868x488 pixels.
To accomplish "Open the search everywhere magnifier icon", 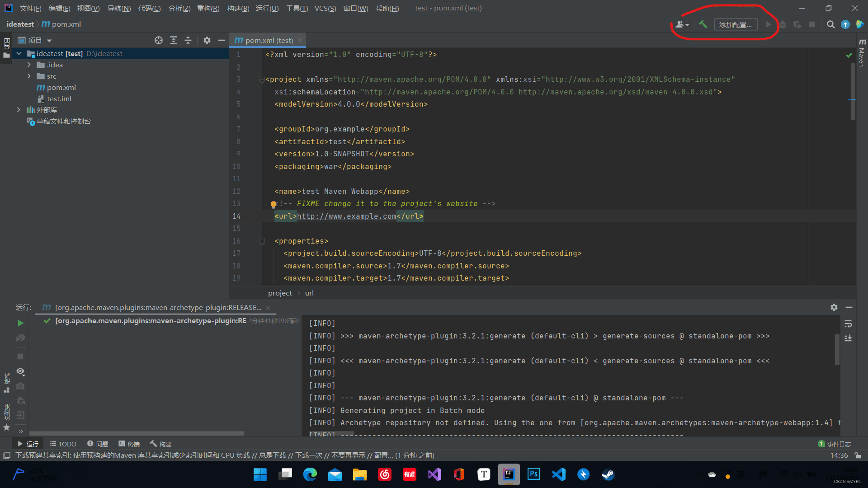I will pyautogui.click(x=830, y=24).
